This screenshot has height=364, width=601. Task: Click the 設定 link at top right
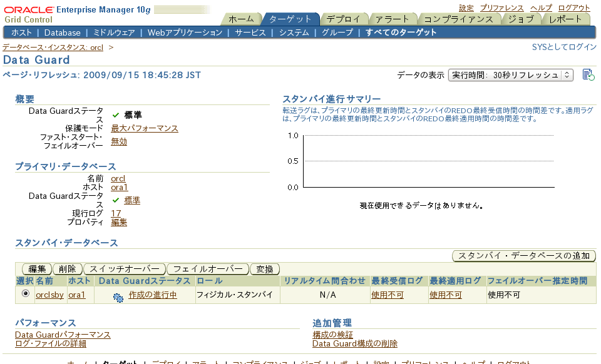[466, 8]
